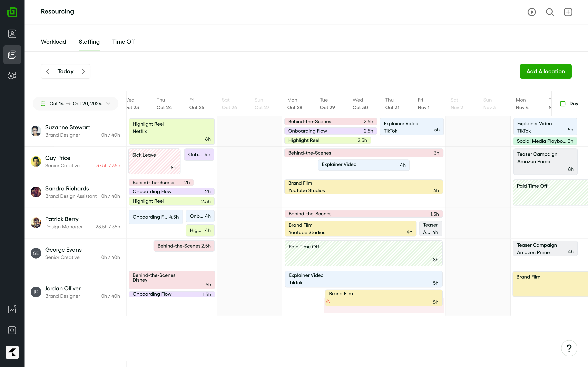The height and width of the screenshot is (367, 588).
Task: Click the help question mark button
Action: click(569, 348)
